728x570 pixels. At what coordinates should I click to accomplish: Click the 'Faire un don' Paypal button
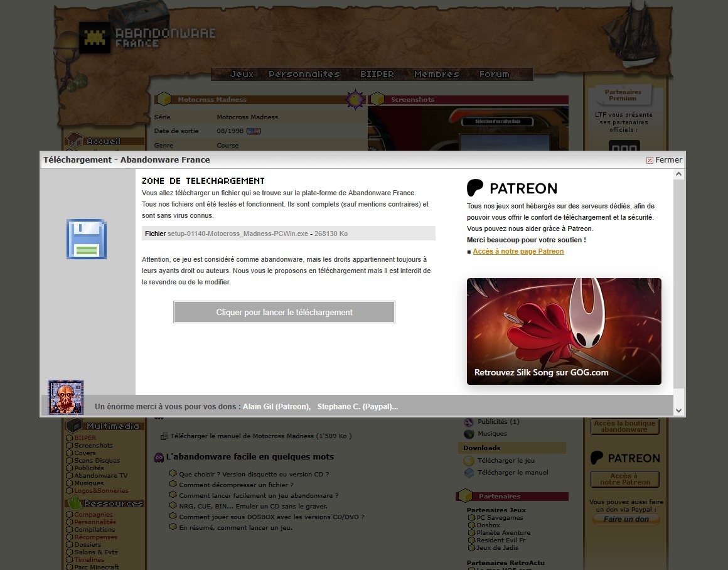point(626,519)
